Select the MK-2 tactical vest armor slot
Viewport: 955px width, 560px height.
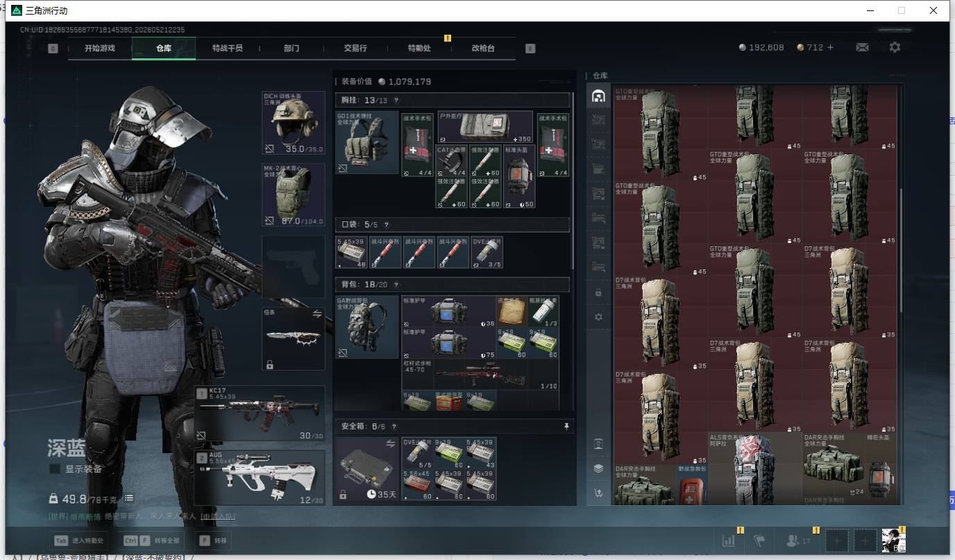tap(294, 195)
